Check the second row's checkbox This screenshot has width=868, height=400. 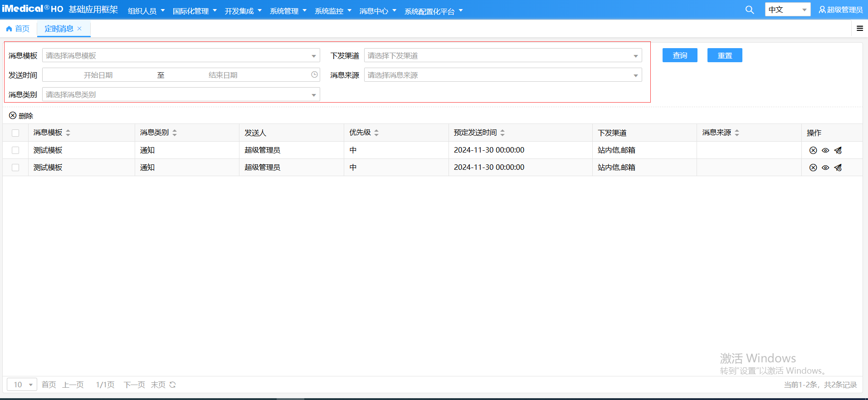click(x=15, y=168)
